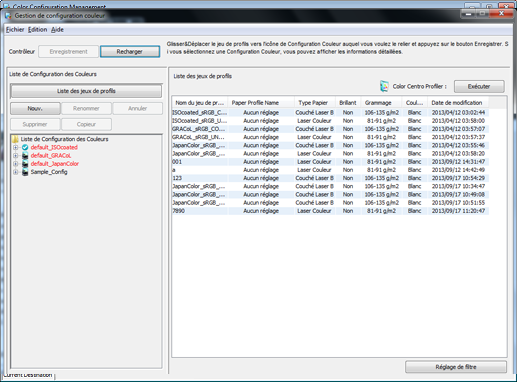Select default_JapanColor in the tree
This screenshot has width=517, height=382.
(x=55, y=164)
